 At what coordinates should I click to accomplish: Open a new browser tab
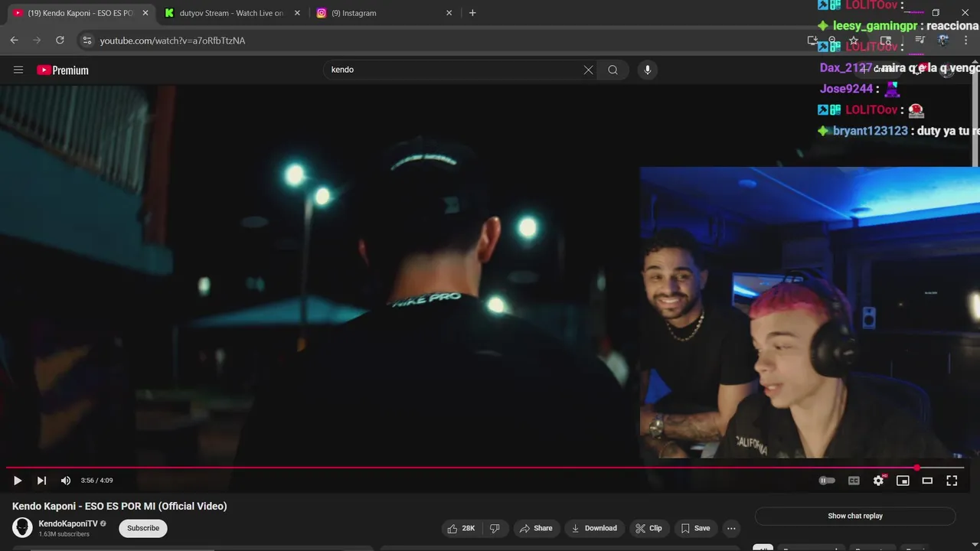click(472, 13)
